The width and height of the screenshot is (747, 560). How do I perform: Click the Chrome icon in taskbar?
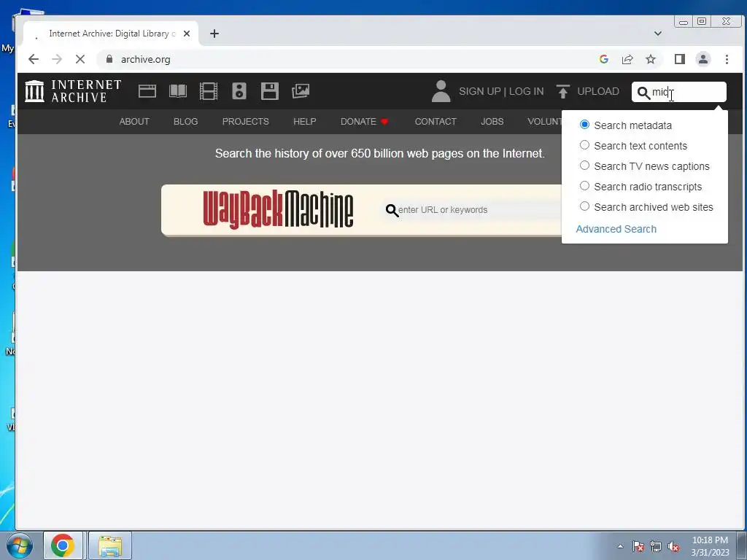click(x=63, y=545)
